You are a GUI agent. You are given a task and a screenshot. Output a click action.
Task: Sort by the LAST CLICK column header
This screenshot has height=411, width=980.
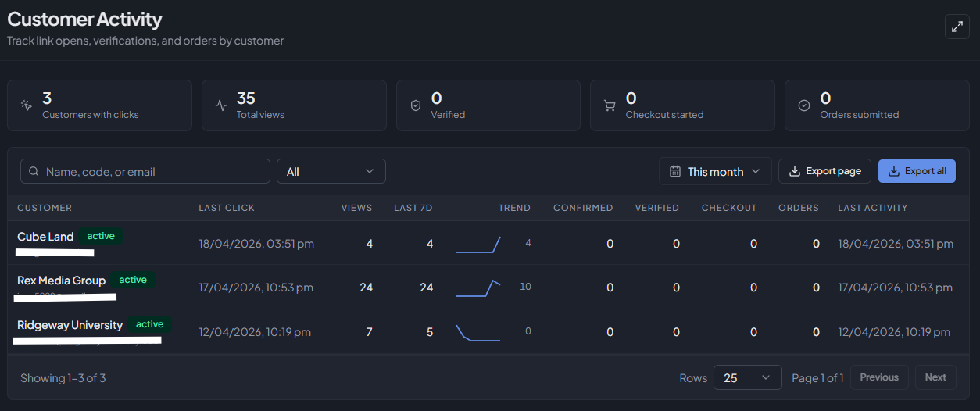[x=227, y=208]
